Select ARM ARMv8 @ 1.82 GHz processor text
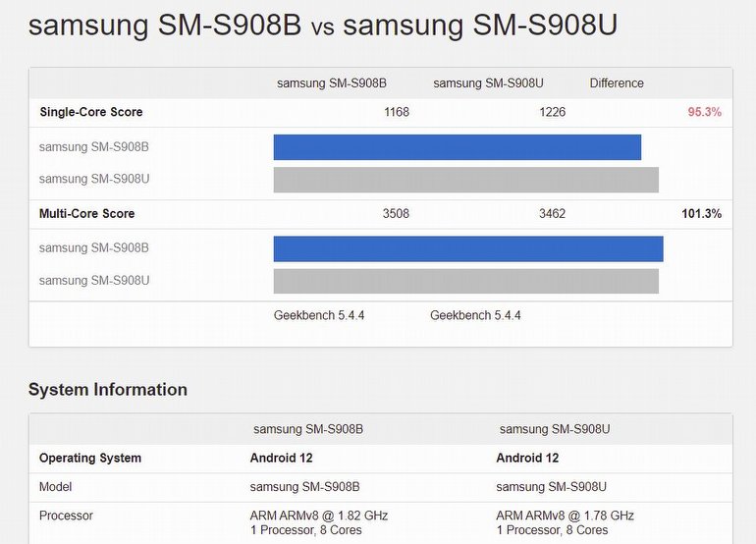756x544 pixels. [x=319, y=516]
